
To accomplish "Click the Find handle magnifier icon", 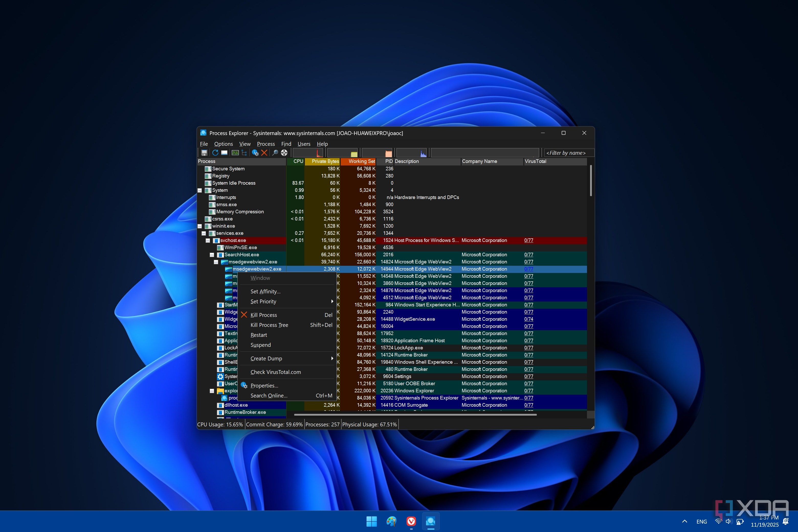I will coord(275,153).
